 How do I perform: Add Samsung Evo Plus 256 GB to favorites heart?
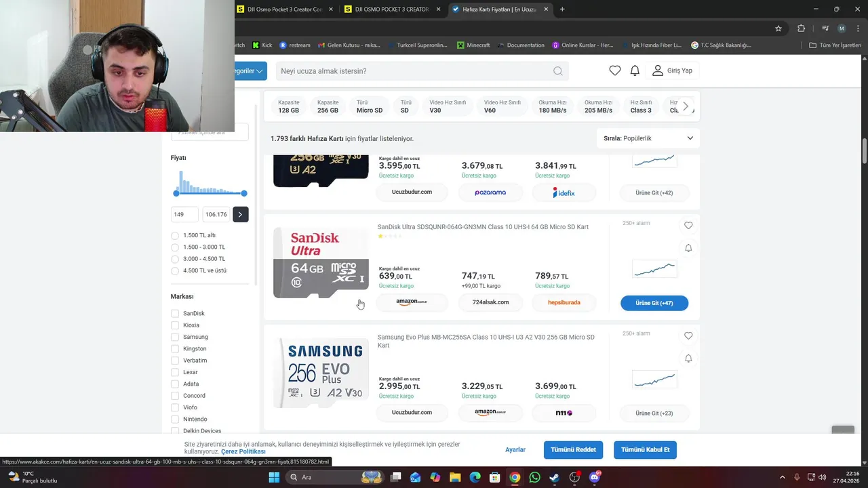click(x=688, y=335)
